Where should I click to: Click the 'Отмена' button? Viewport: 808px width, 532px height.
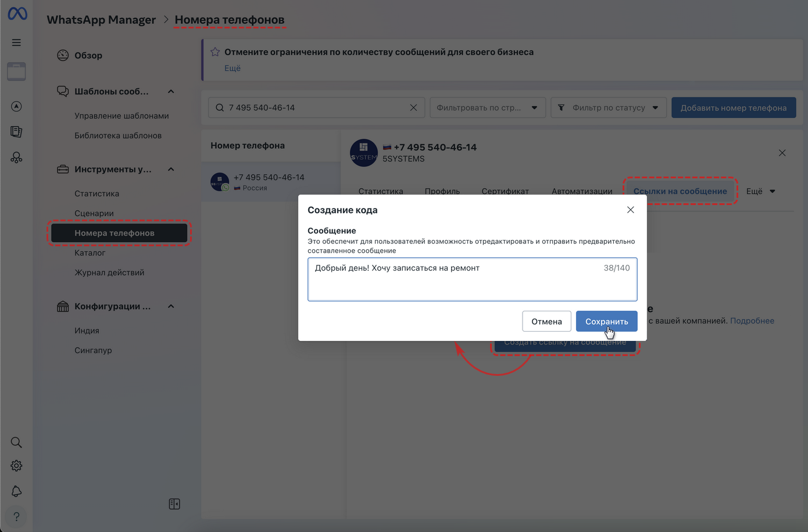(x=546, y=321)
